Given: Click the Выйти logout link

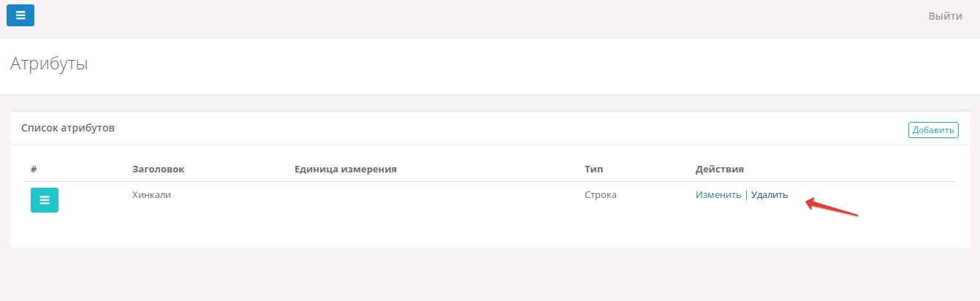Looking at the screenshot, I should click(945, 16).
